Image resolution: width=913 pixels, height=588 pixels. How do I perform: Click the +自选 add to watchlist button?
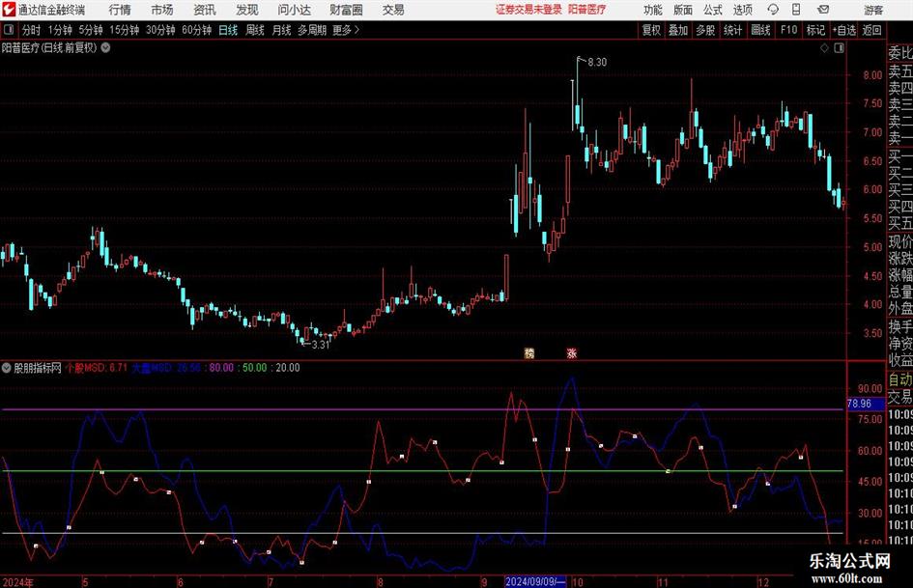tap(843, 30)
